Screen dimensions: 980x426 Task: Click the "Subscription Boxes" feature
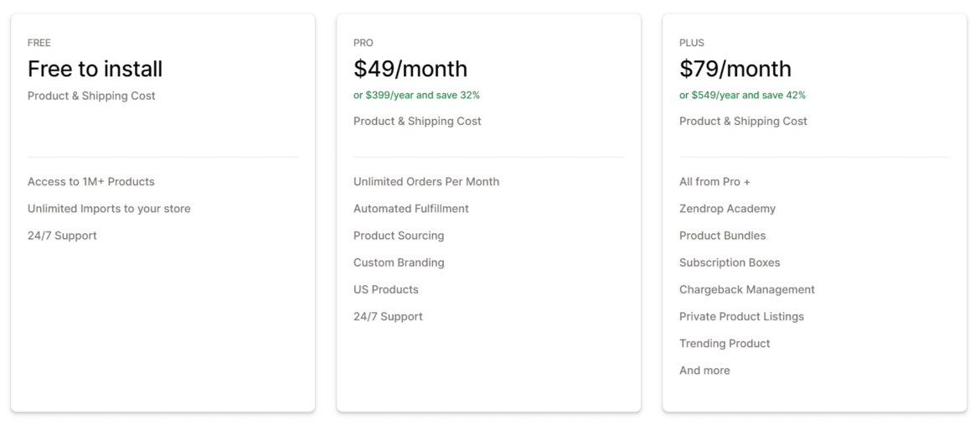click(730, 262)
